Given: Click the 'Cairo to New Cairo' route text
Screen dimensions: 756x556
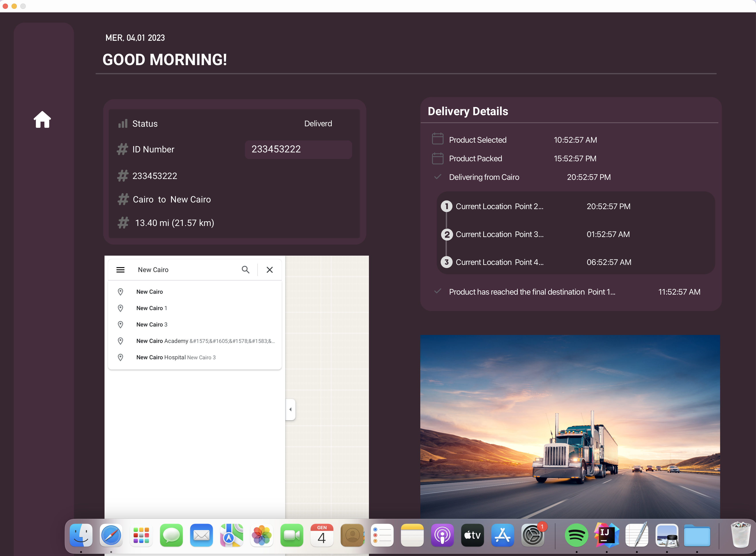Looking at the screenshot, I should click(x=172, y=200).
